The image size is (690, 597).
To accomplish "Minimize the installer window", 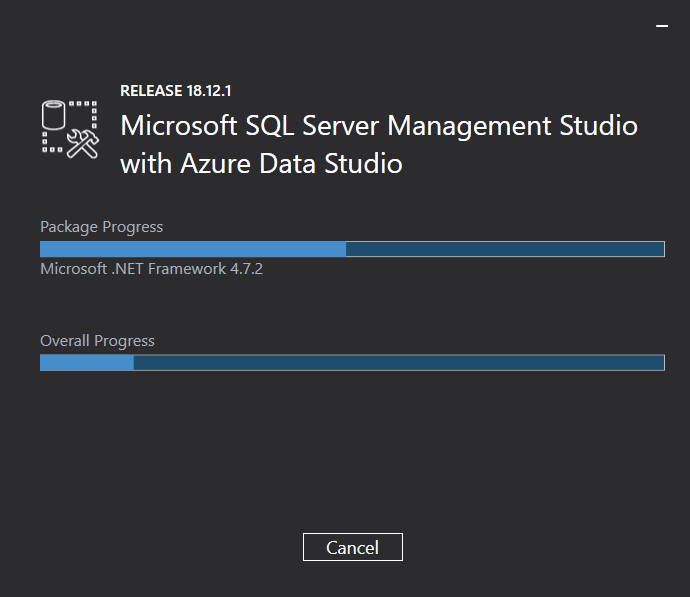I will click(662, 26).
